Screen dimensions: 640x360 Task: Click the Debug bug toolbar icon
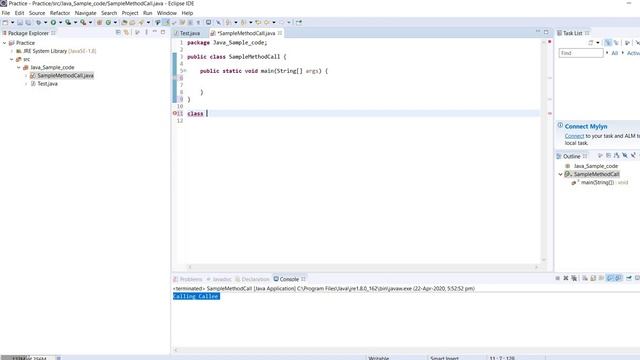pyautogui.click(x=38, y=22)
